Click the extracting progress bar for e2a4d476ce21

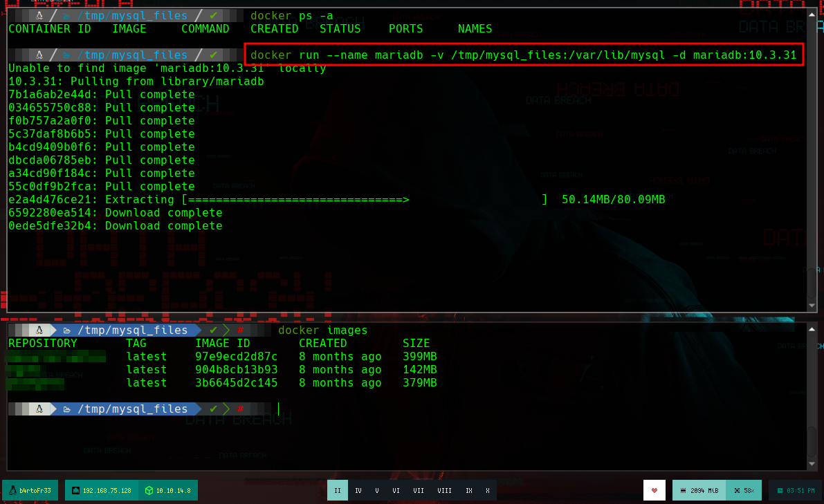click(x=365, y=200)
